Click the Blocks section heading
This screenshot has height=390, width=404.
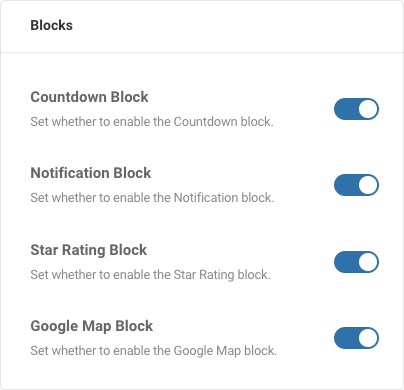(52, 25)
